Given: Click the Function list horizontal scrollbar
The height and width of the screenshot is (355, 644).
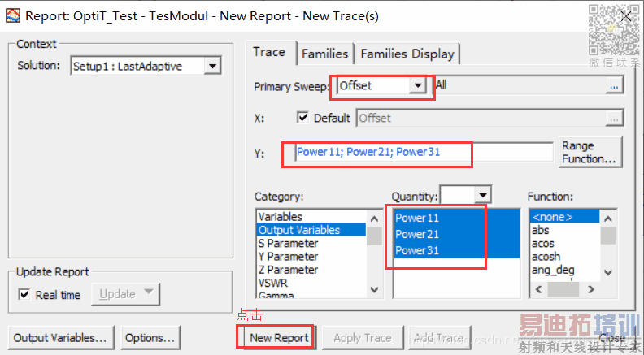Looking at the screenshot, I should (x=569, y=290).
